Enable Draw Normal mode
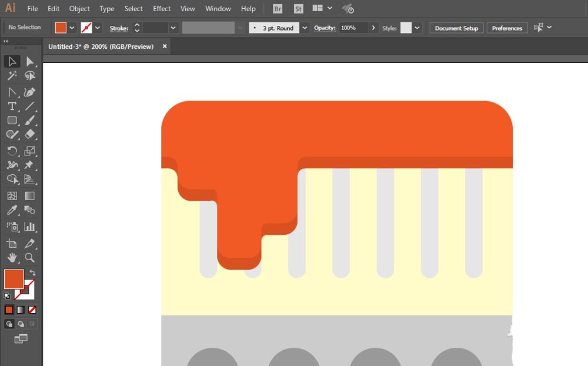The width and height of the screenshot is (588, 366). (x=9, y=324)
